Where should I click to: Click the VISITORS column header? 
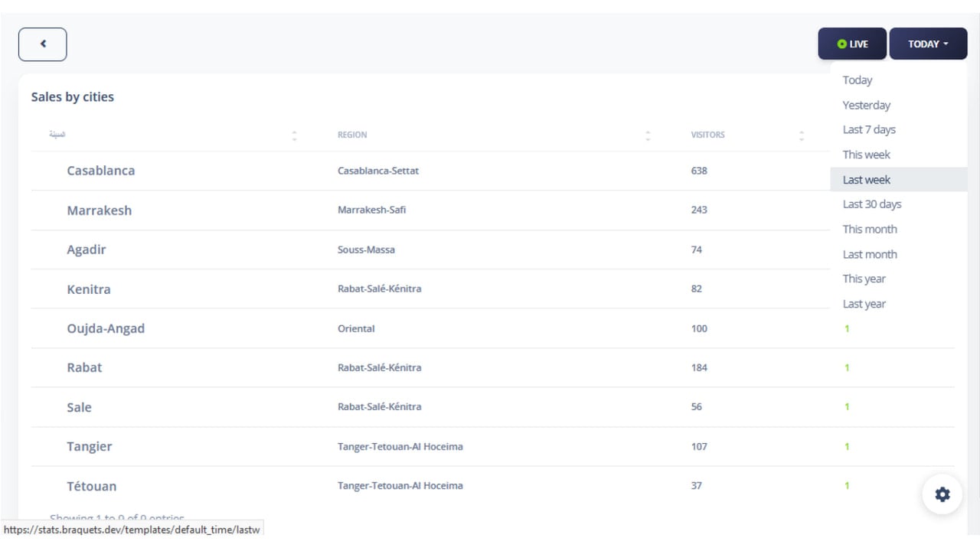[x=707, y=135]
